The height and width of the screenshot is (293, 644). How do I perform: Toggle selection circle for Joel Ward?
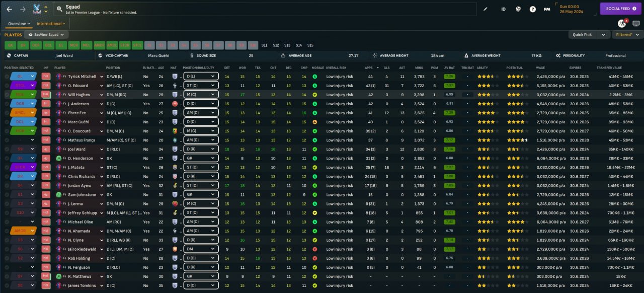click(7, 149)
